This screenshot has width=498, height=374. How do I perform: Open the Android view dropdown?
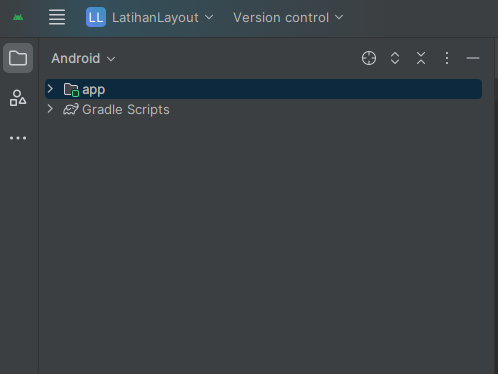click(x=83, y=58)
